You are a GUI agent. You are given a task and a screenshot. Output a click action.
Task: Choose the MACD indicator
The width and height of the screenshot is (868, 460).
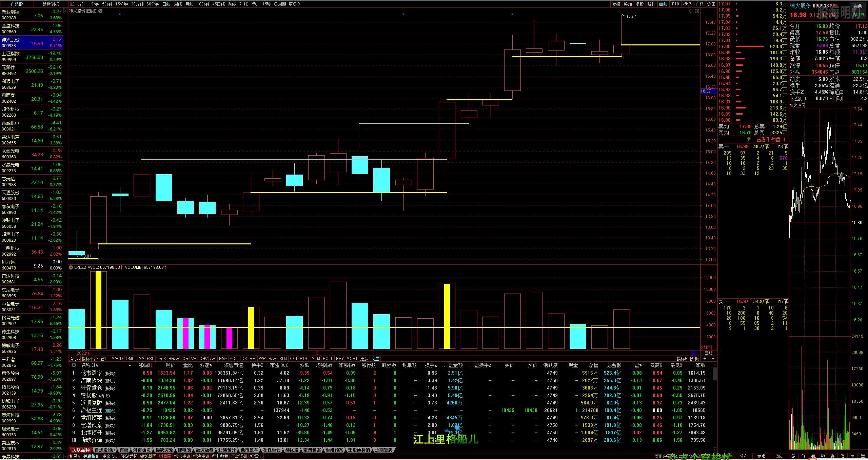pos(117,359)
